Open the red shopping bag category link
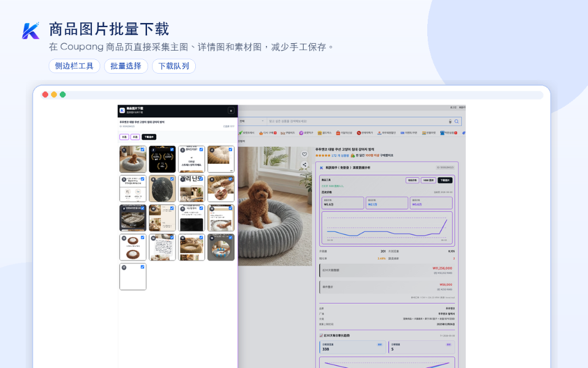 point(344,133)
